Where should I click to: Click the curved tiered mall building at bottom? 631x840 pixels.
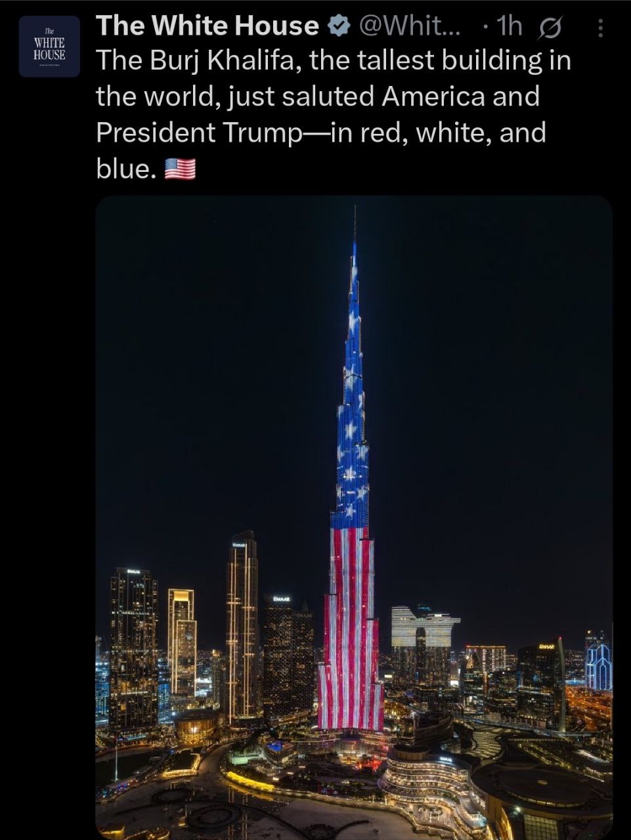425,784
